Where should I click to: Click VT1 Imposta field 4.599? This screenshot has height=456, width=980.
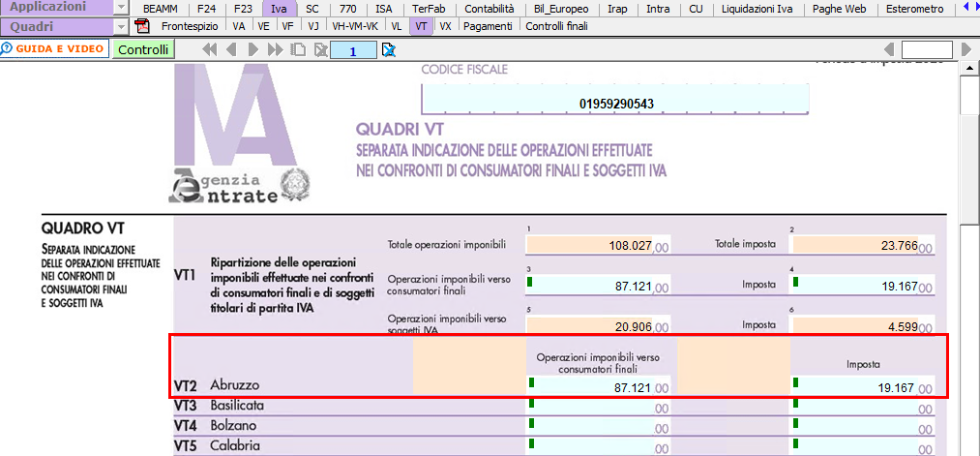855,325
